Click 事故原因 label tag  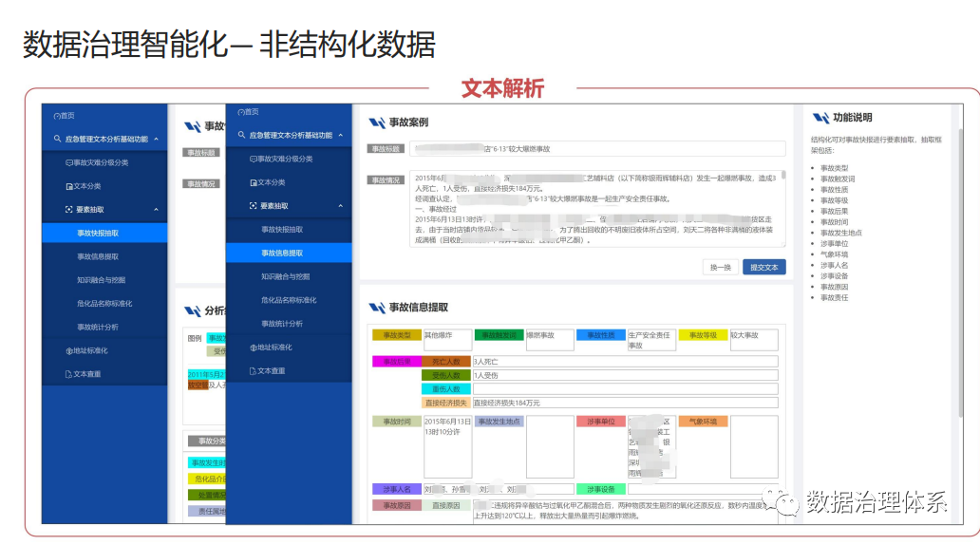coord(397,506)
